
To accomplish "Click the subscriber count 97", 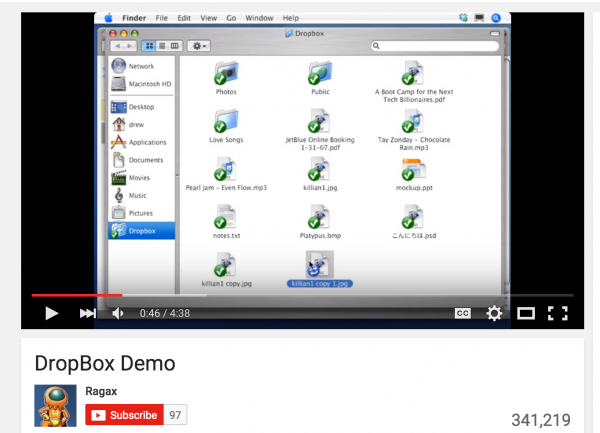I will (x=175, y=415).
